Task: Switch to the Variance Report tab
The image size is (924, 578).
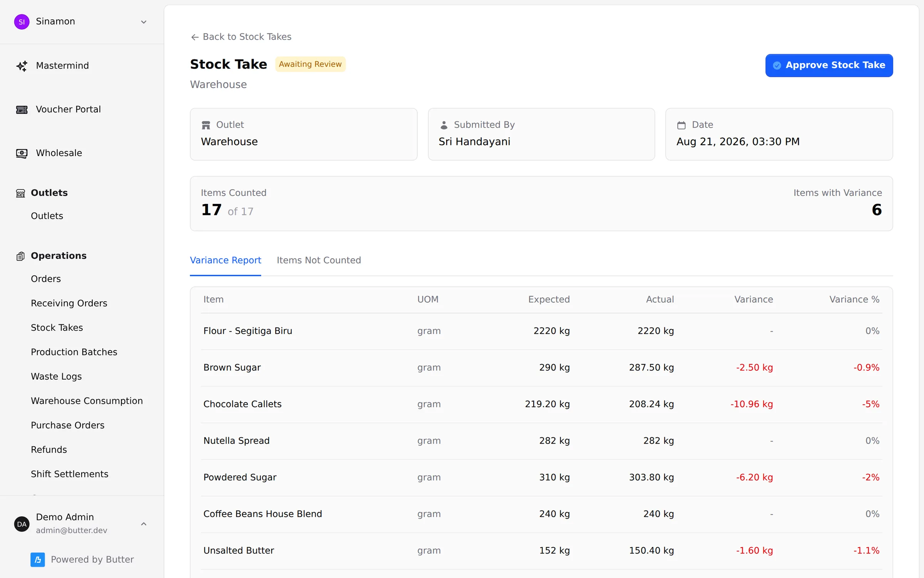Action: pyautogui.click(x=225, y=260)
